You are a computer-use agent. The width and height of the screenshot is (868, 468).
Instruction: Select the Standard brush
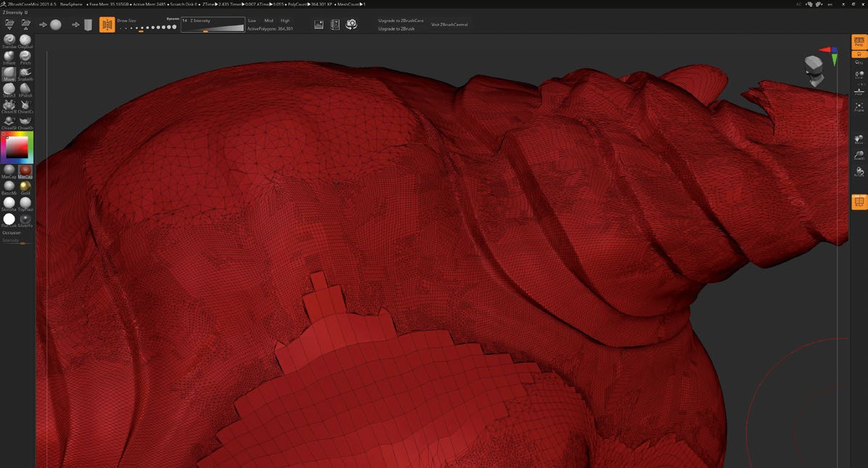(x=9, y=40)
